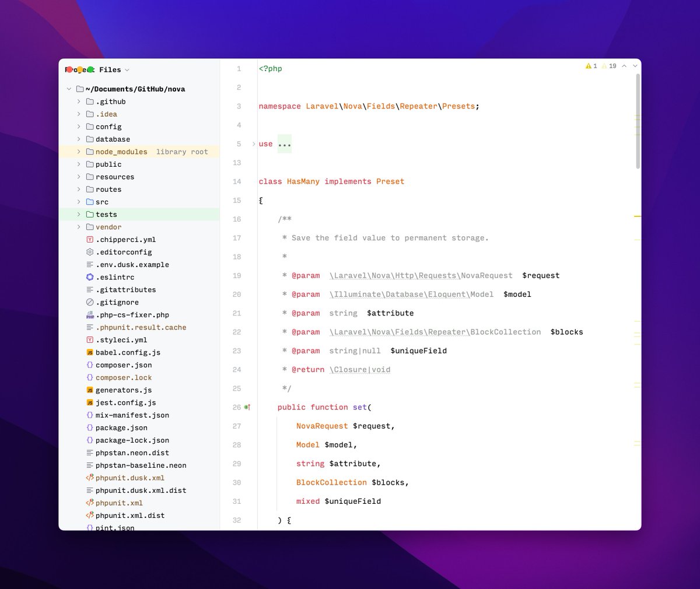Expand the database folder chevron
The image size is (700, 589).
(79, 139)
